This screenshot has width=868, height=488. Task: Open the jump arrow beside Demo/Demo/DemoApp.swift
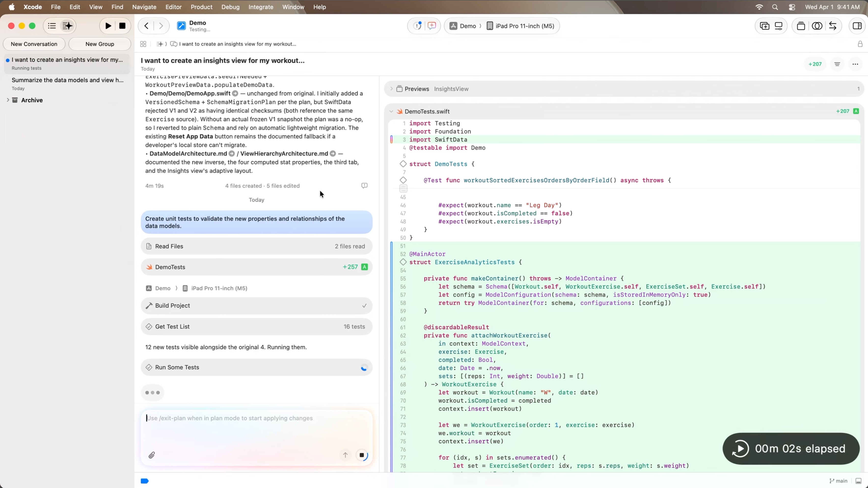click(235, 94)
